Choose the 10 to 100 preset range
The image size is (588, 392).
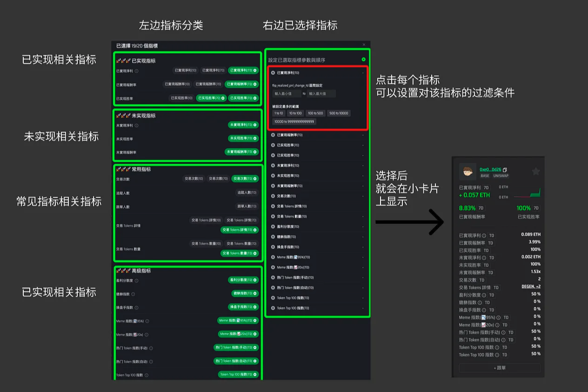[295, 113]
